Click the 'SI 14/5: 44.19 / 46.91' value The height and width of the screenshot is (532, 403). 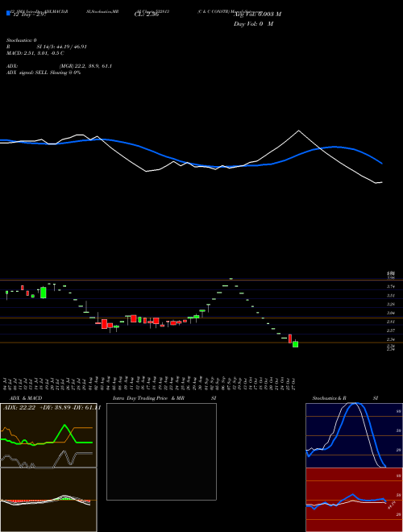(x=62, y=47)
